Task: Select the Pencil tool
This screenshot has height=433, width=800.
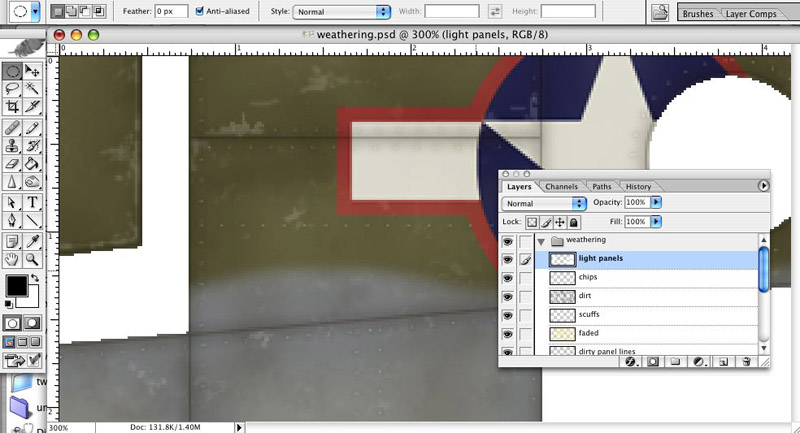Action: (x=32, y=128)
